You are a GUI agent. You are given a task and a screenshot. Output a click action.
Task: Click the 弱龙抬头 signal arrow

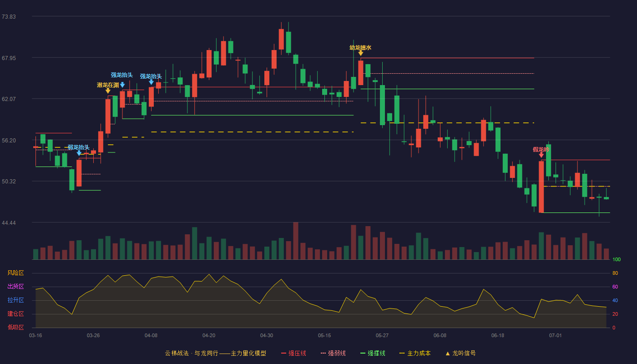79,153
